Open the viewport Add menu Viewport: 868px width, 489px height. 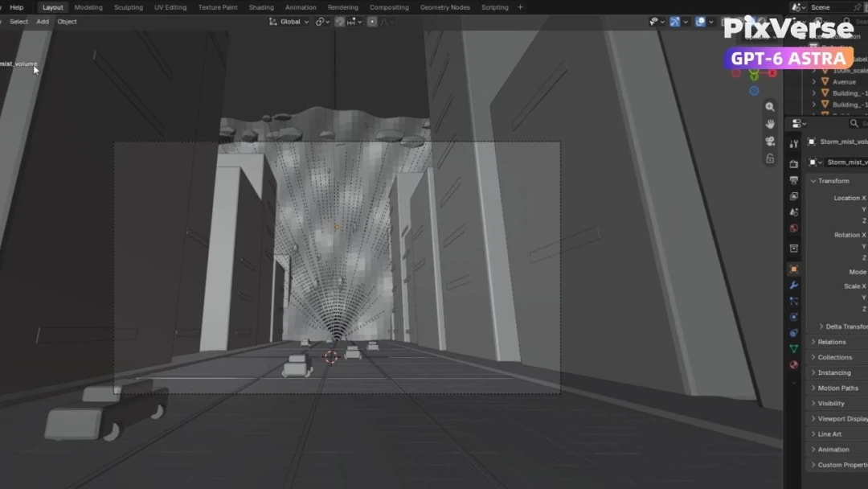click(x=43, y=22)
